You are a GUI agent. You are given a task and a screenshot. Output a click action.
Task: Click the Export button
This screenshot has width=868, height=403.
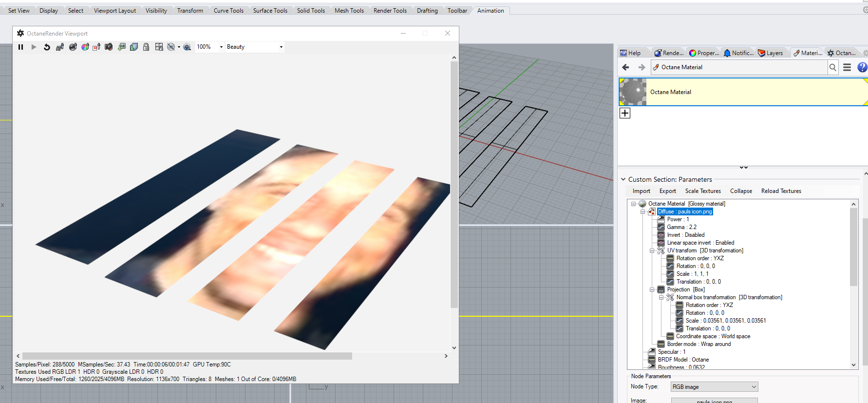tap(668, 191)
